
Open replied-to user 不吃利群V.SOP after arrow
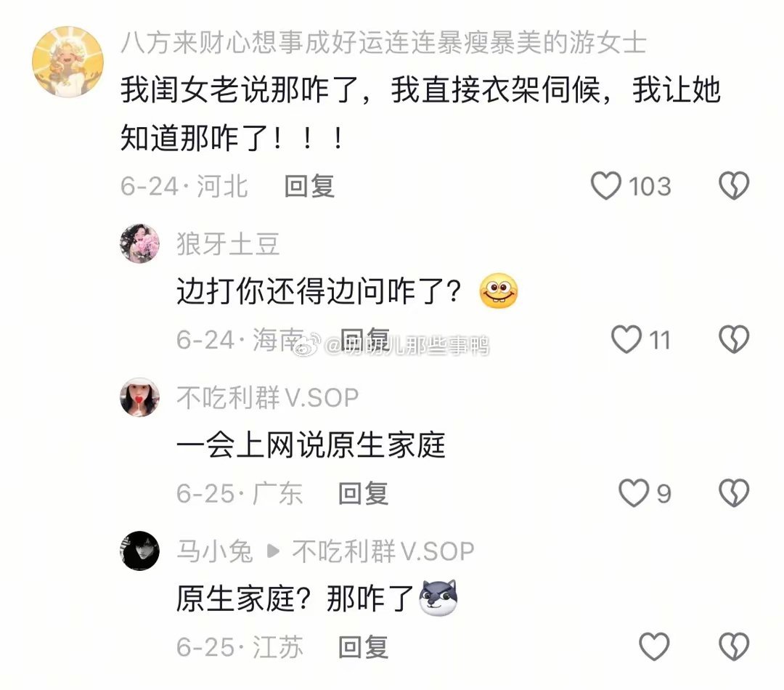point(383,551)
